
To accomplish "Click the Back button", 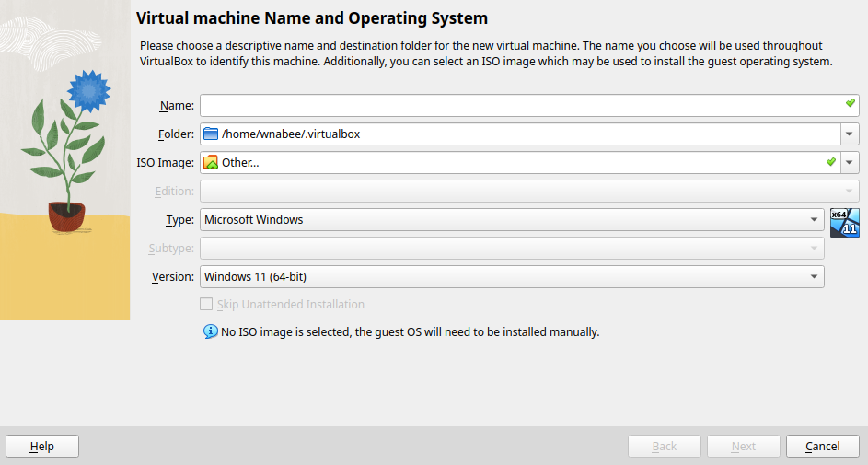I will coord(665,447).
